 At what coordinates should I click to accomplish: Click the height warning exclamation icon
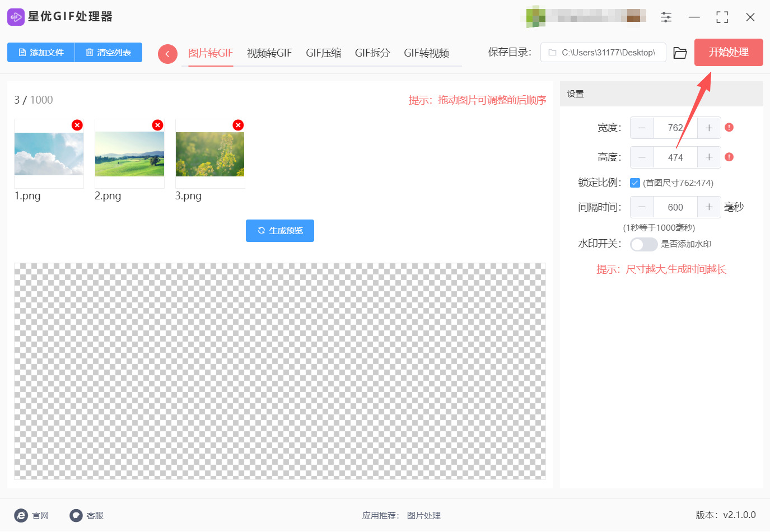(729, 157)
